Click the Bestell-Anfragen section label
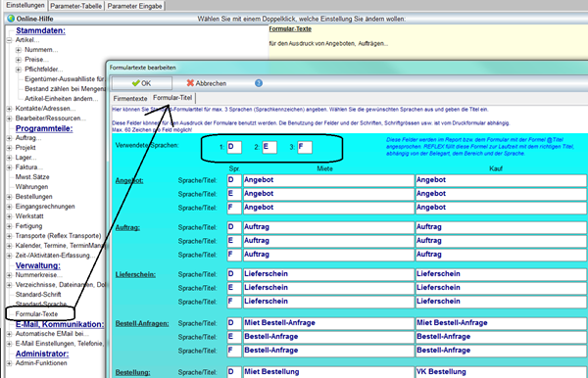588x378 pixels. (142, 323)
